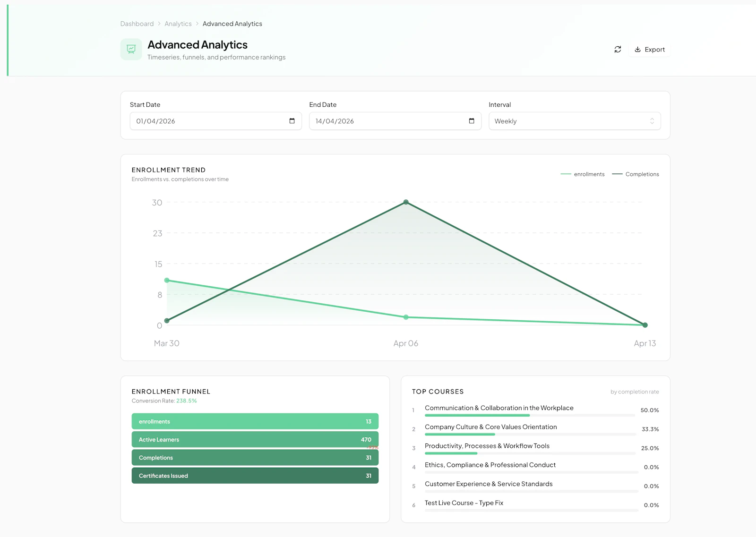Image resolution: width=756 pixels, height=537 pixels.
Task: Hide the Active Learners funnel stage
Action: (255, 439)
